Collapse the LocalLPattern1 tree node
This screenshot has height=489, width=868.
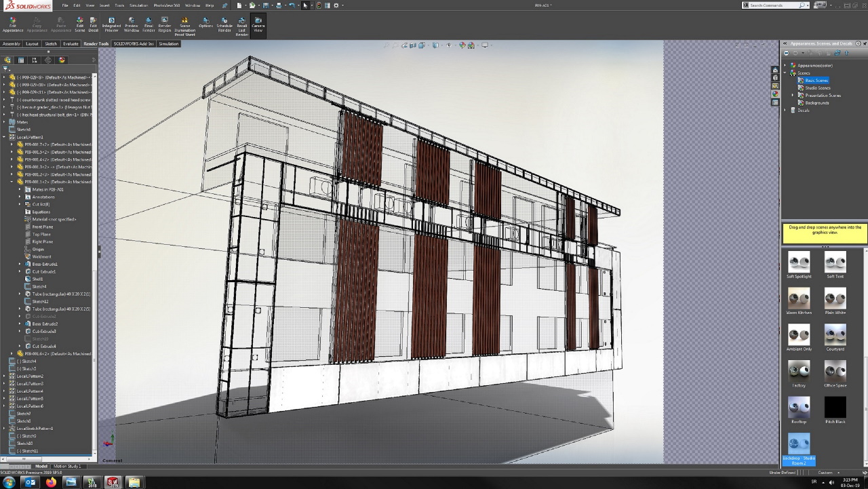4,137
